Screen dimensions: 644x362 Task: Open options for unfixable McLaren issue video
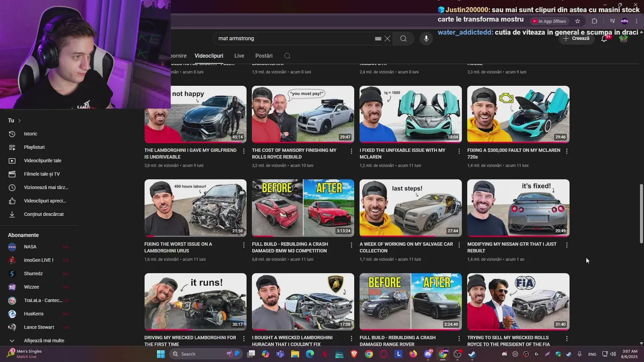click(x=459, y=151)
